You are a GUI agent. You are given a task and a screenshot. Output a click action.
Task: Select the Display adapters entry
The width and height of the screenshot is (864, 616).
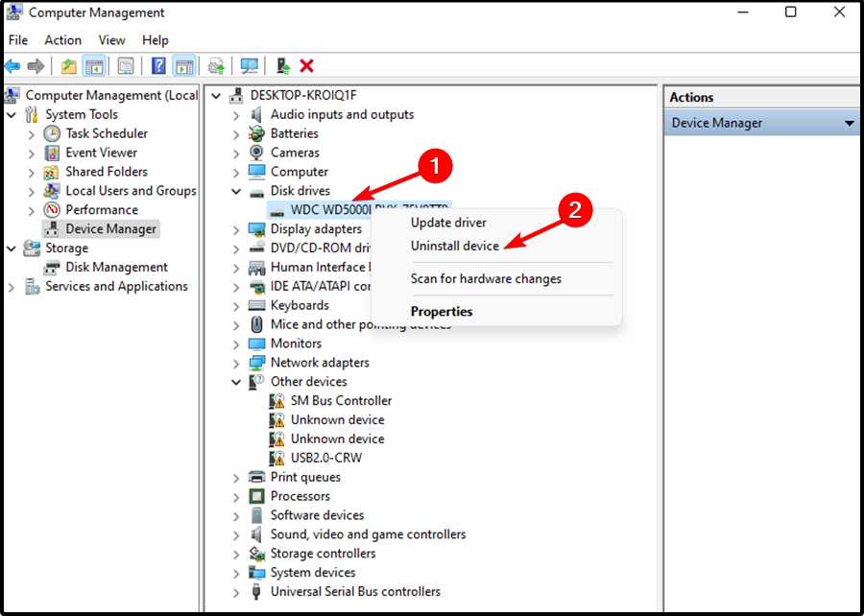click(x=316, y=229)
